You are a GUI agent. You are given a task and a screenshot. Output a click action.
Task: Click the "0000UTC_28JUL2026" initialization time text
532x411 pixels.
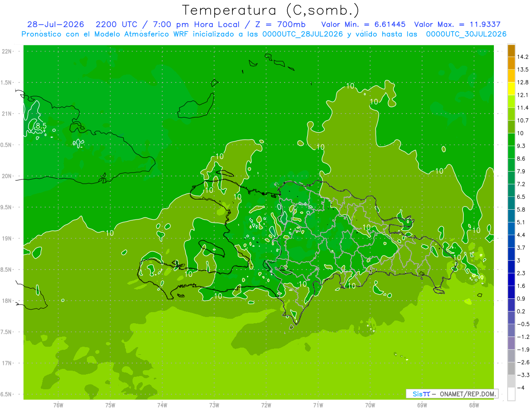coord(303,34)
